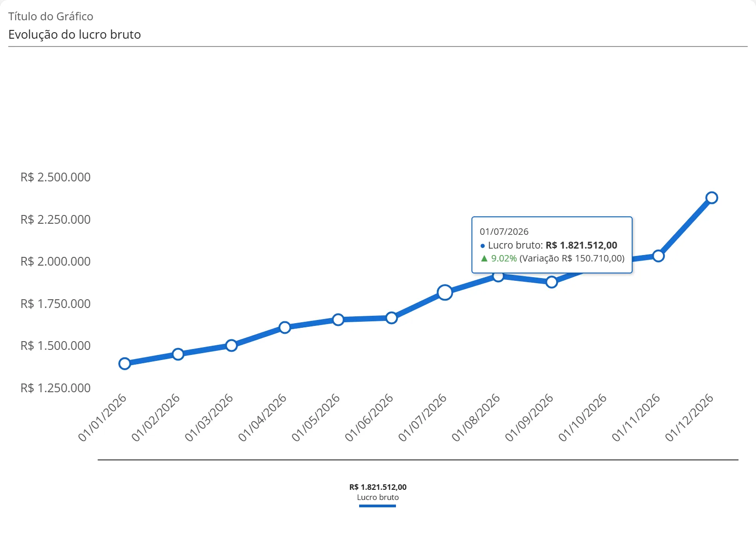Click the 'R$ 1.821.512,00' legend value
This screenshot has height=546, width=756.
coord(378,487)
